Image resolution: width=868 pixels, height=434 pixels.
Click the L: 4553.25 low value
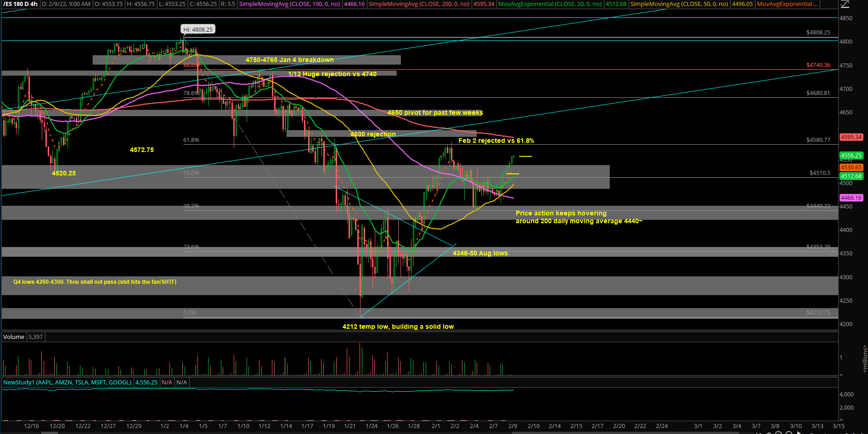tap(172, 4)
